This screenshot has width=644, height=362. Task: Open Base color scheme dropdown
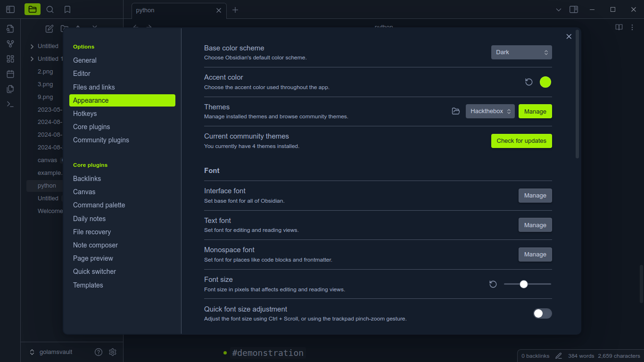521,52
